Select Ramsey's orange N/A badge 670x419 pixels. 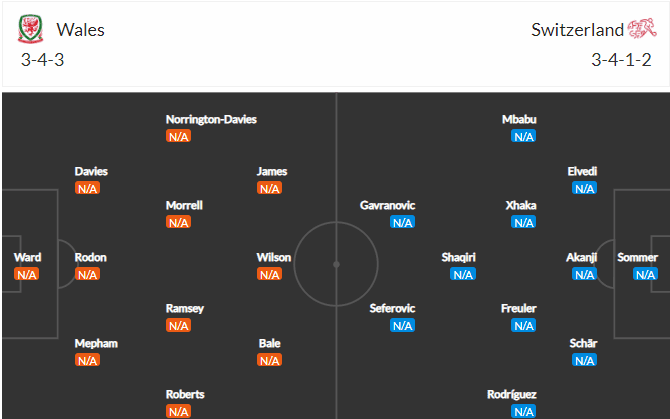pyautogui.click(x=178, y=326)
